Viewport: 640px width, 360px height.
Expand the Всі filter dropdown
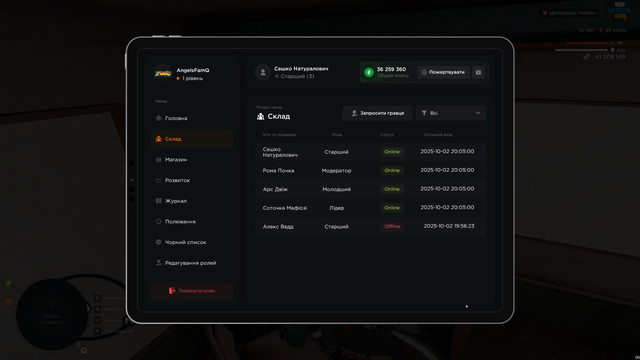451,113
